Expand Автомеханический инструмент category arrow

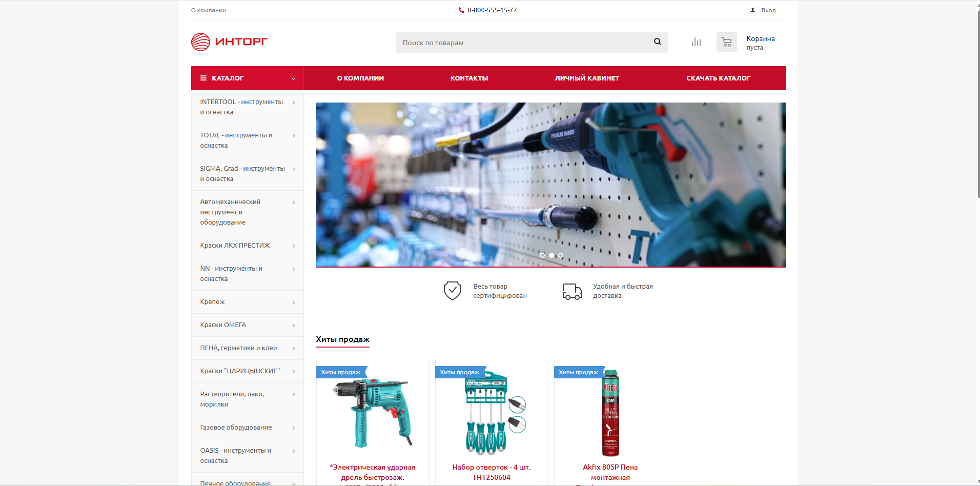[x=294, y=202]
